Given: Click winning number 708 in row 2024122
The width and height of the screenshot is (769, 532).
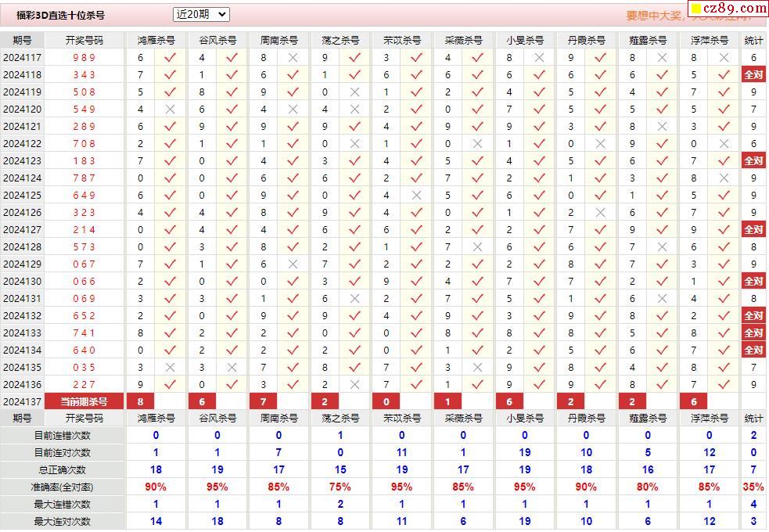Looking at the screenshot, I should (84, 144).
